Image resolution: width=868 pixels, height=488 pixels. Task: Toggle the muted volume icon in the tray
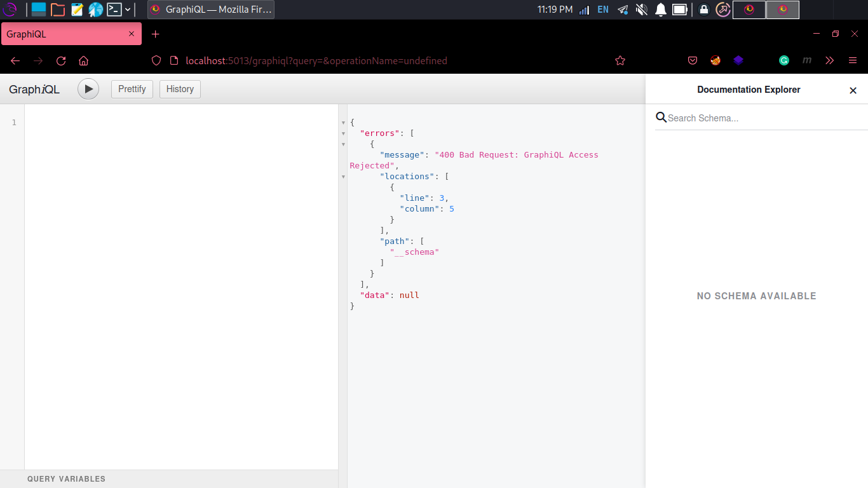pos(641,10)
